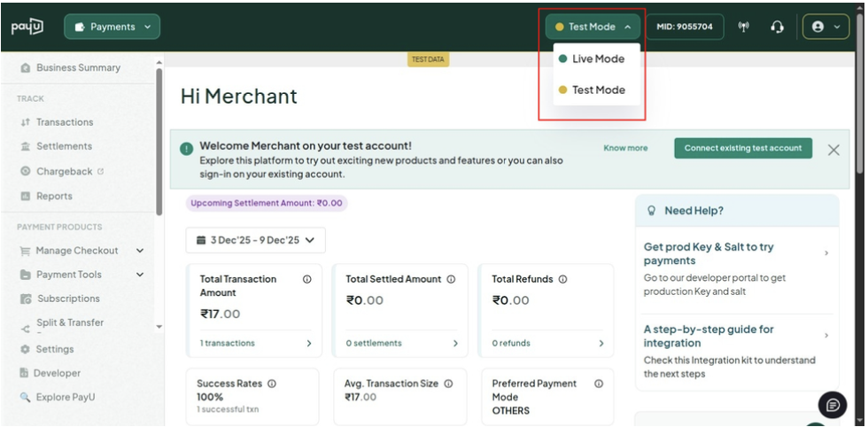Click Connect existing test account button
The image size is (868, 427).
(743, 148)
